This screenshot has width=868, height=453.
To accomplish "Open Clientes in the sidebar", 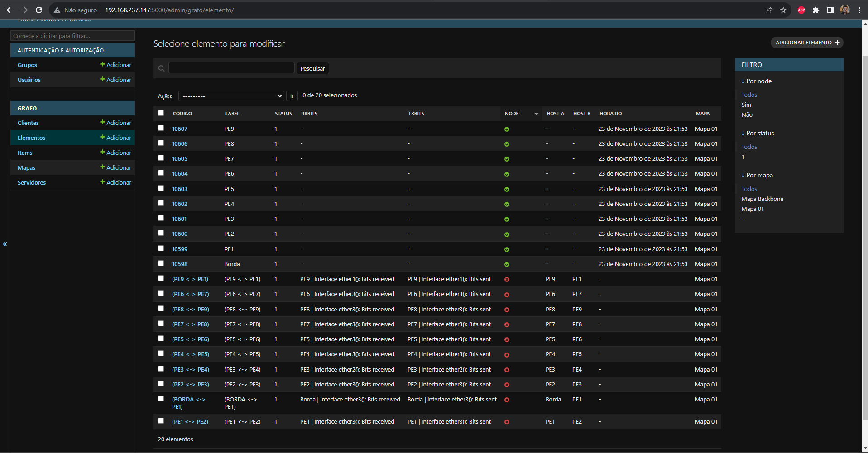I will pos(28,123).
